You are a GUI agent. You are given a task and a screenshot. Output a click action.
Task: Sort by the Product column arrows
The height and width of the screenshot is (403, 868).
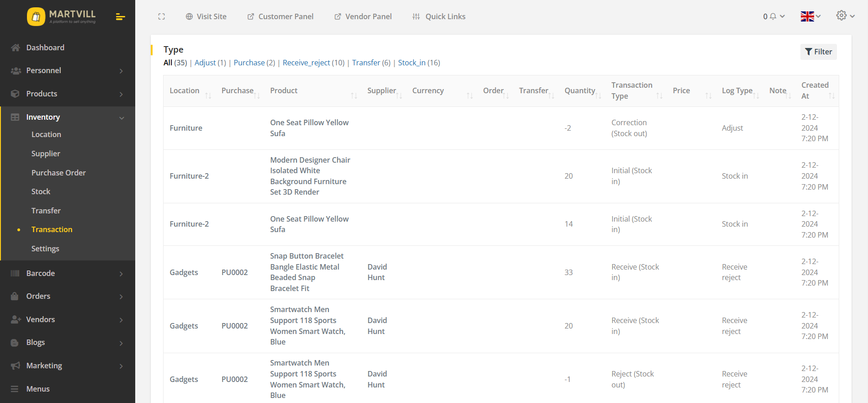pos(354,95)
